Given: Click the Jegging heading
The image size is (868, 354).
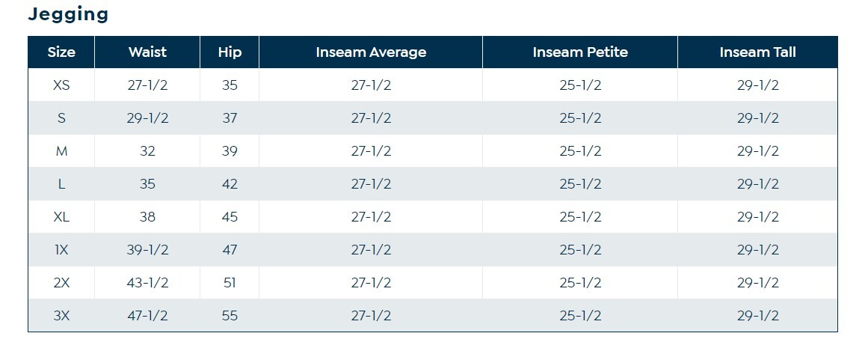Looking at the screenshot, I should (68, 14).
